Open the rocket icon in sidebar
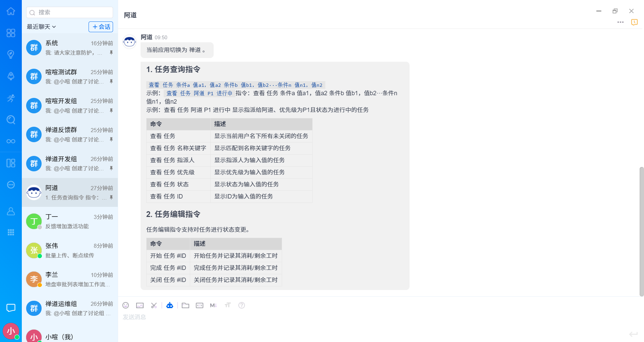Screen dimensions: 644x342 [x=11, y=76]
